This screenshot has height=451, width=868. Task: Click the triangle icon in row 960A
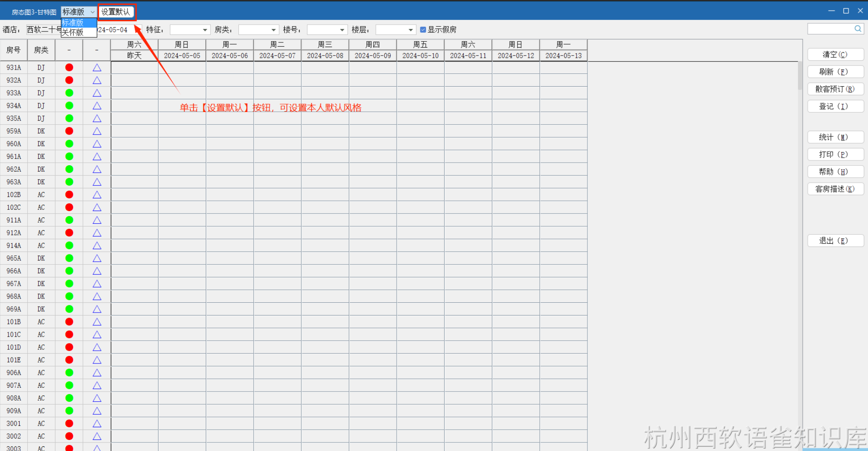click(x=97, y=144)
